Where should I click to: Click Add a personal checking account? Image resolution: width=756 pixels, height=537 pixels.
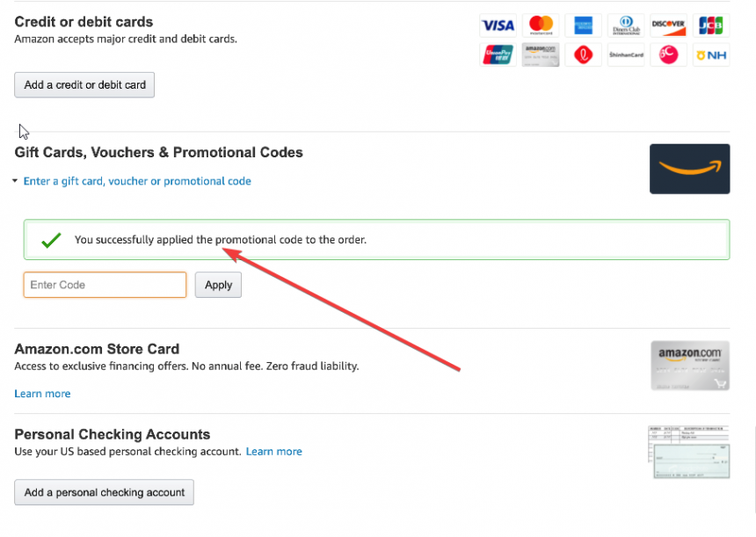(x=104, y=492)
